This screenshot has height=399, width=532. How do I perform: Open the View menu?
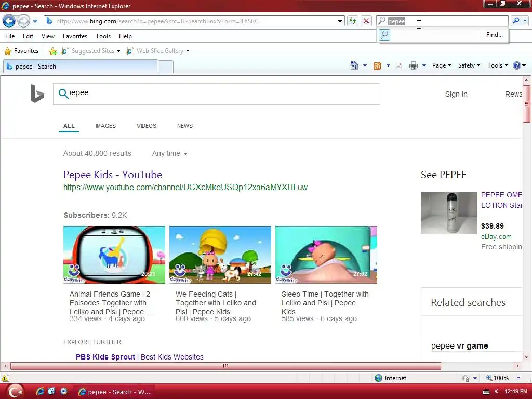(48, 36)
